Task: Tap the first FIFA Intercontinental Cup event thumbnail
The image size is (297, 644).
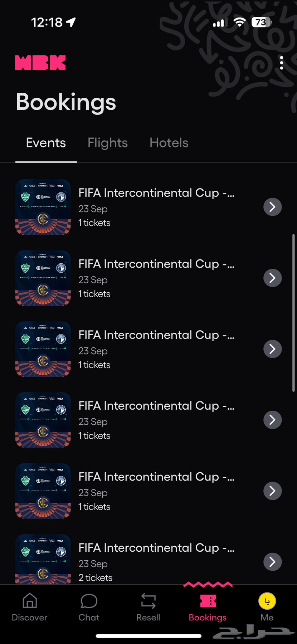Action: tap(43, 207)
